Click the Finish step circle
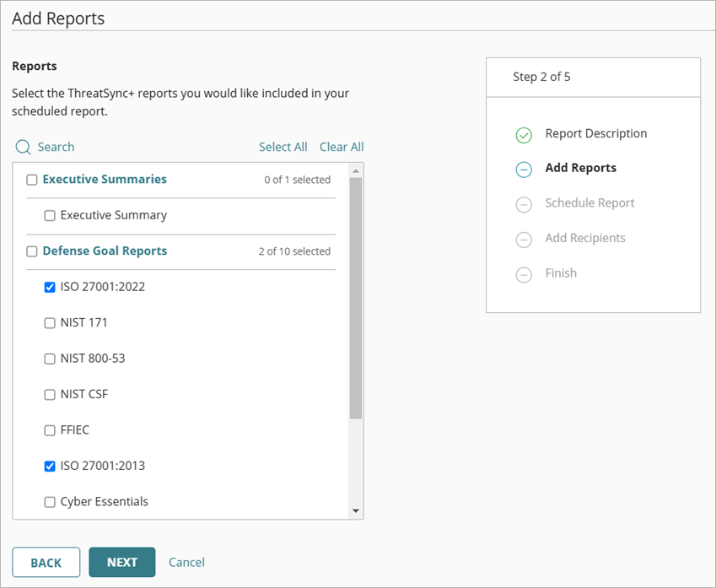 pyautogui.click(x=523, y=273)
